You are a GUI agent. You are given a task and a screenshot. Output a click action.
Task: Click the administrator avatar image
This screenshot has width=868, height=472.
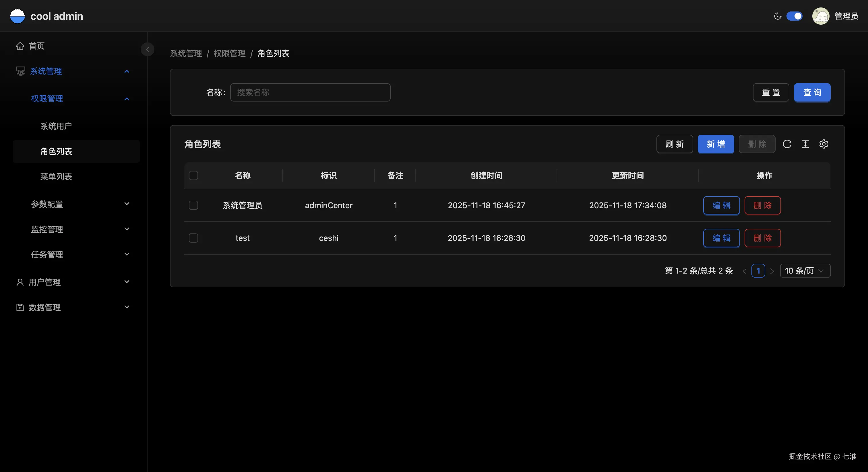pos(820,16)
